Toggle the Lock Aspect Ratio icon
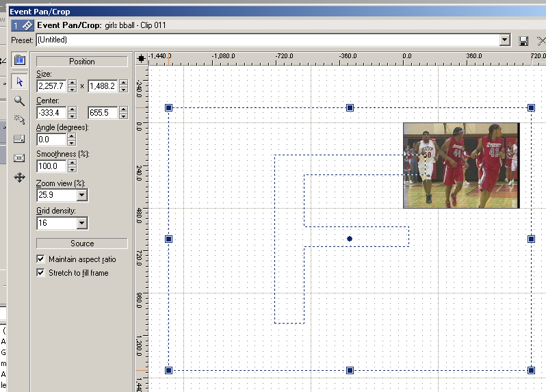 [x=19, y=138]
